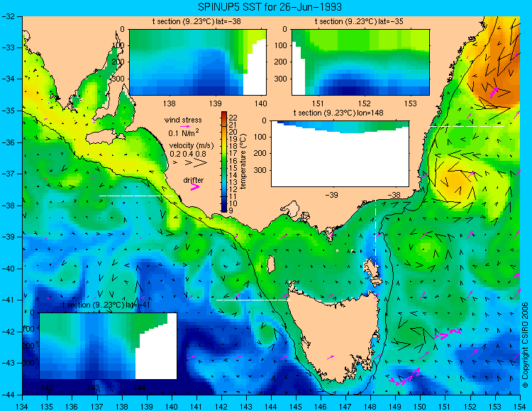The image size is (532, 411).
Task: Click 139 under the lat=-38 section
Action: pos(215,103)
